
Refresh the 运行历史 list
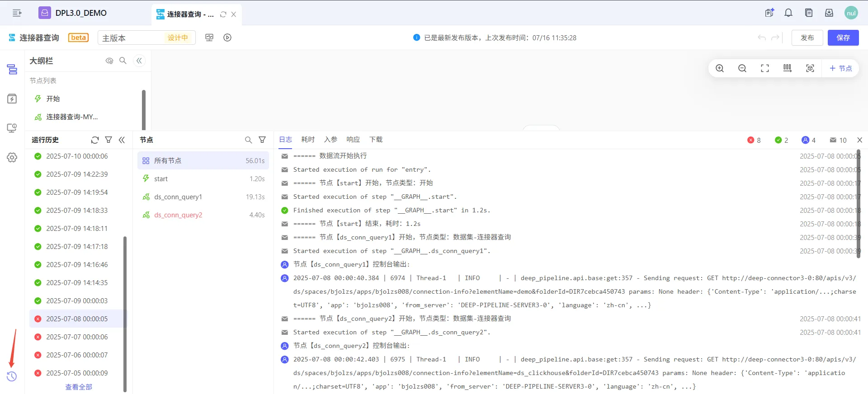point(95,140)
